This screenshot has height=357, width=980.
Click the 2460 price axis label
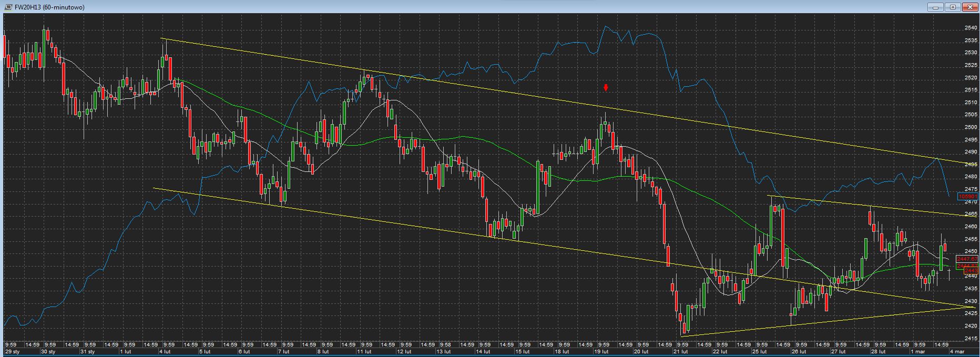(x=971, y=227)
